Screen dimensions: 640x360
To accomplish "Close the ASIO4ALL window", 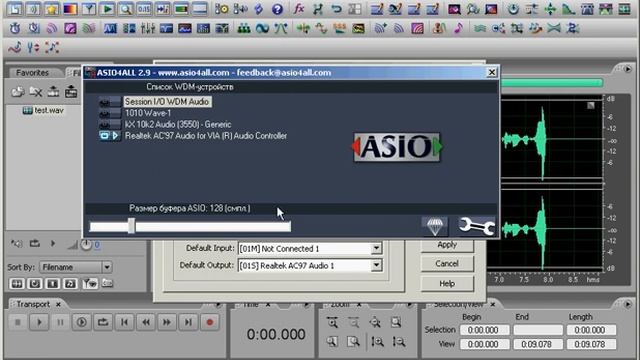I will (492, 72).
